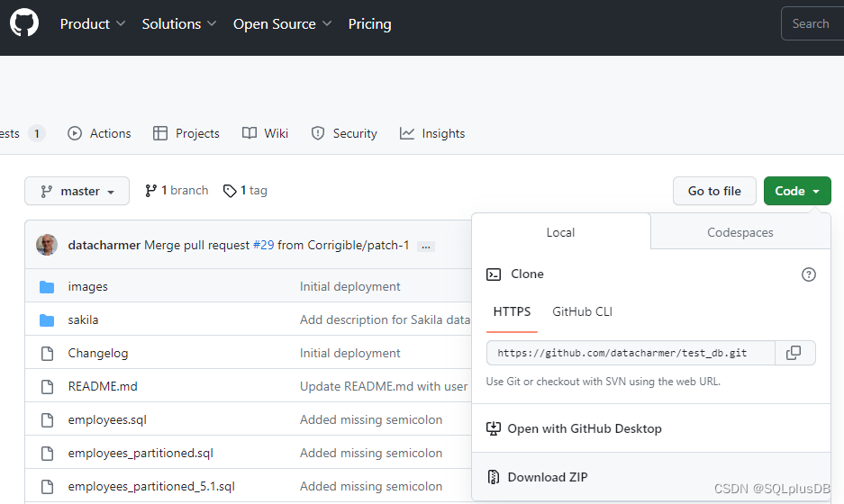
Task: Open the employees.sql file
Action: [107, 420]
